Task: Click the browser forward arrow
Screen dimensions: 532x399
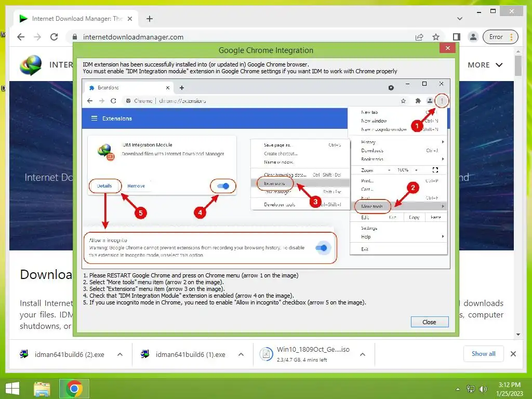Action: (x=37, y=37)
